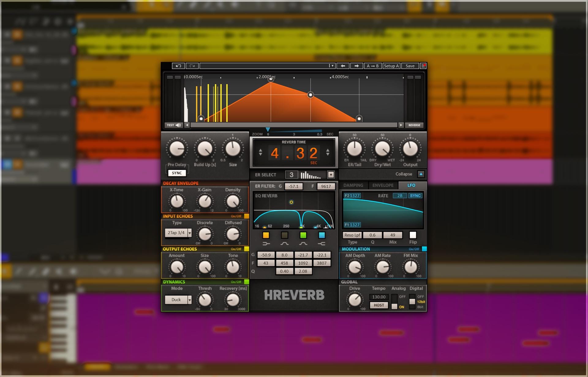Switch the Digital bit mode slider
The width and height of the screenshot is (588, 377).
coord(412,302)
